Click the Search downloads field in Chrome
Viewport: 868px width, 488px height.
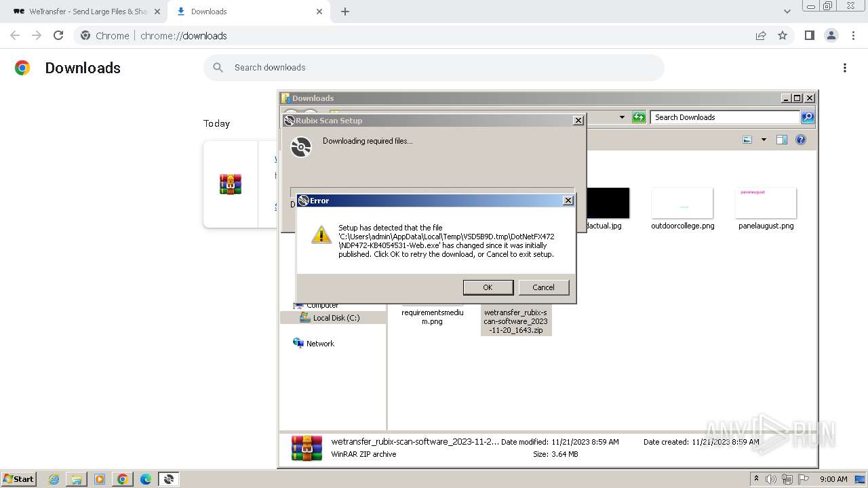[x=434, y=68]
